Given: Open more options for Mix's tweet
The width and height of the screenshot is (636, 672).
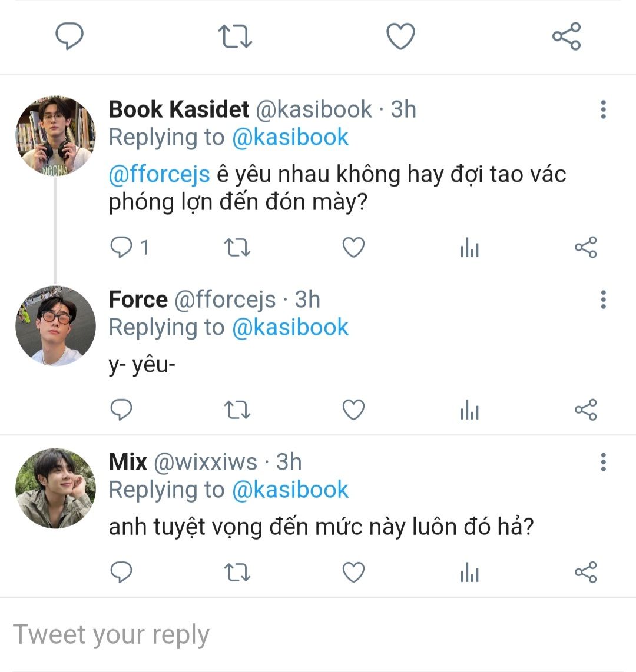Looking at the screenshot, I should pyautogui.click(x=603, y=463).
